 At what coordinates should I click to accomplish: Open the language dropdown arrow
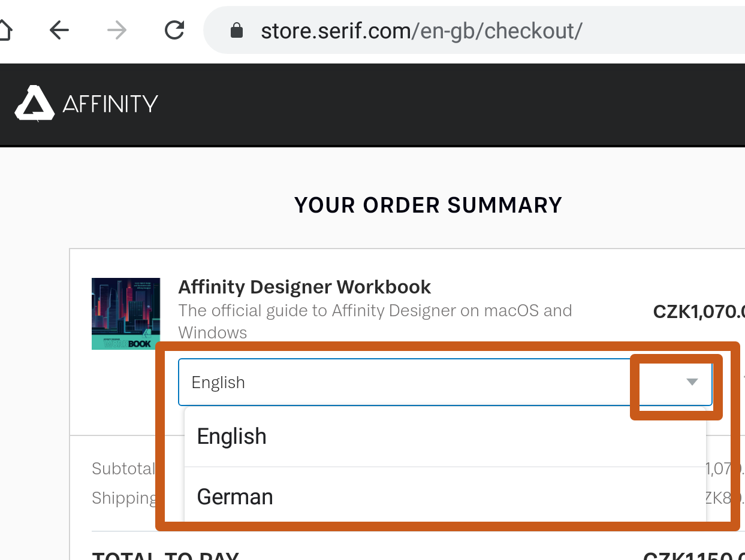692,382
